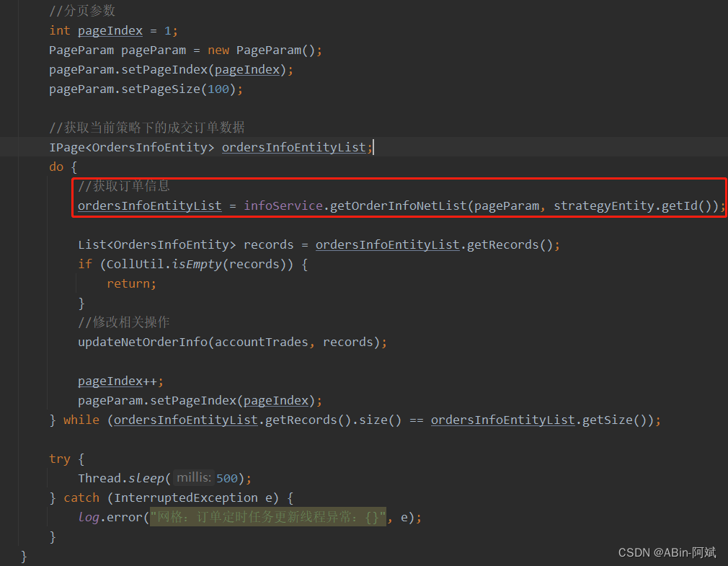Click the "try {" line
The image size is (728, 566).
pos(67,459)
